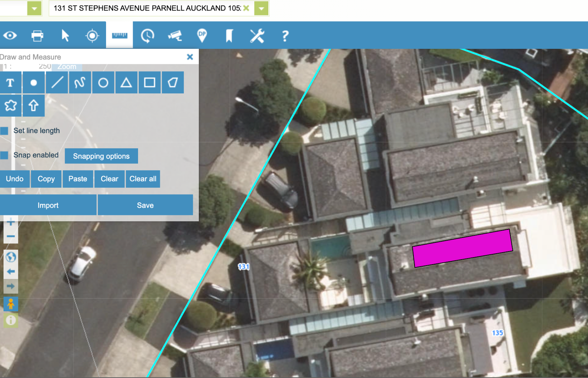Screen dimensions: 588x378
Task: Open the Draw and Measure ruler tab
Action: click(x=119, y=35)
